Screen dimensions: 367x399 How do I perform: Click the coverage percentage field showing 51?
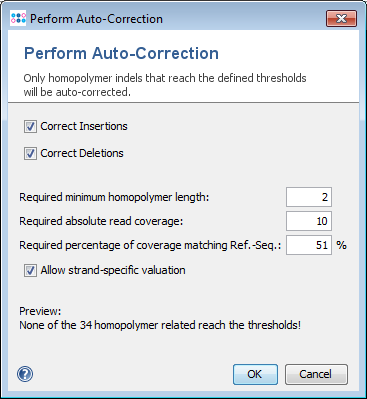(x=309, y=245)
